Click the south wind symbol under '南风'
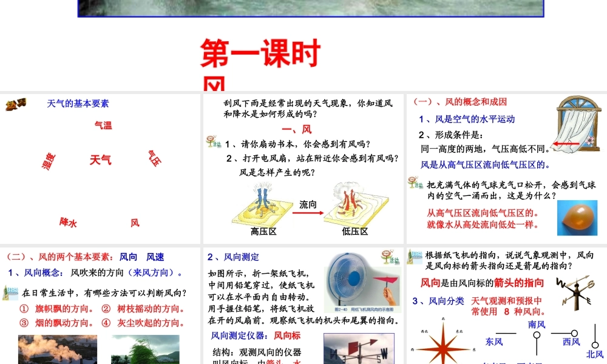Screen dimensions: 607x364 tap(537, 343)
